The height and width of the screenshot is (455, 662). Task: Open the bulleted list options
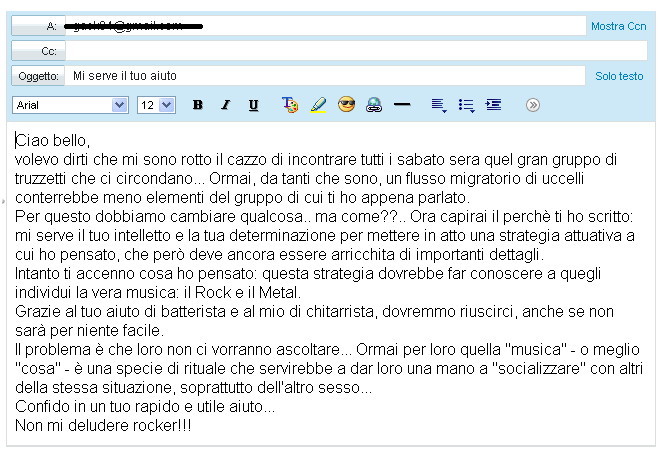(466, 105)
